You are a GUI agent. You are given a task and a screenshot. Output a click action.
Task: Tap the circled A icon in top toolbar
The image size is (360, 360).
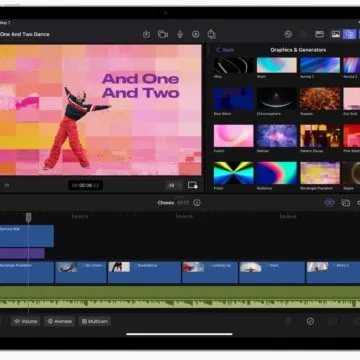[x=196, y=34]
